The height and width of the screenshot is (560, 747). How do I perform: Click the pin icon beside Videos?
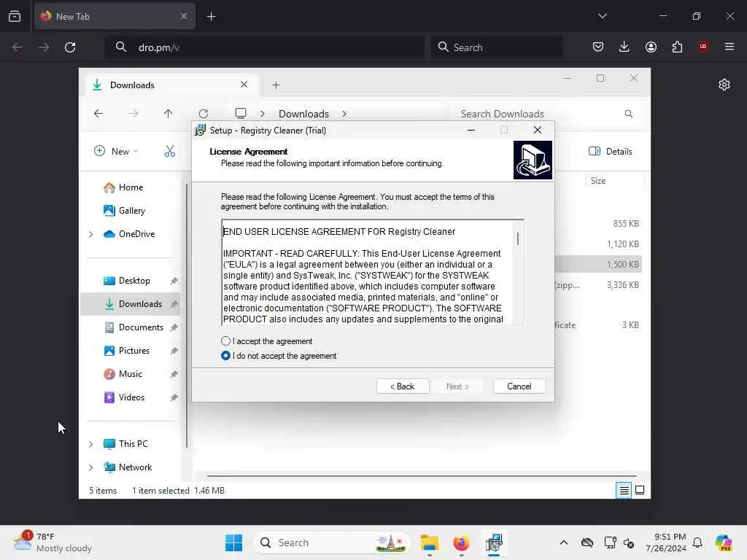174,397
